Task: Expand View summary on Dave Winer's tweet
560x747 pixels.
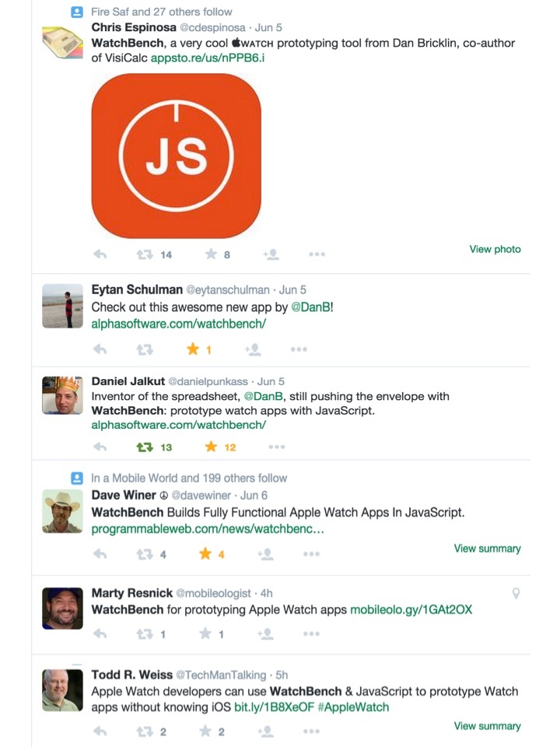Action: [487, 549]
